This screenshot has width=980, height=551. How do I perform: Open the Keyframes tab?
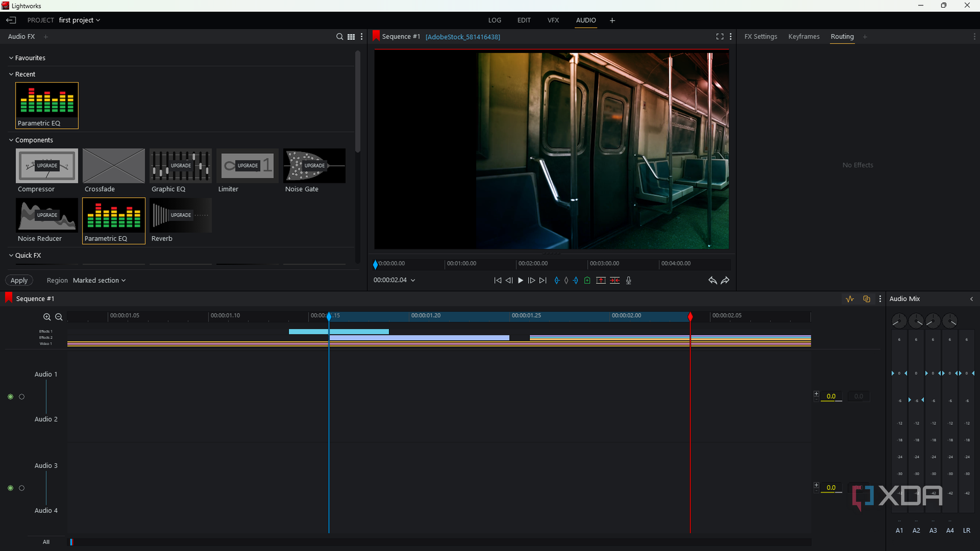click(x=804, y=37)
